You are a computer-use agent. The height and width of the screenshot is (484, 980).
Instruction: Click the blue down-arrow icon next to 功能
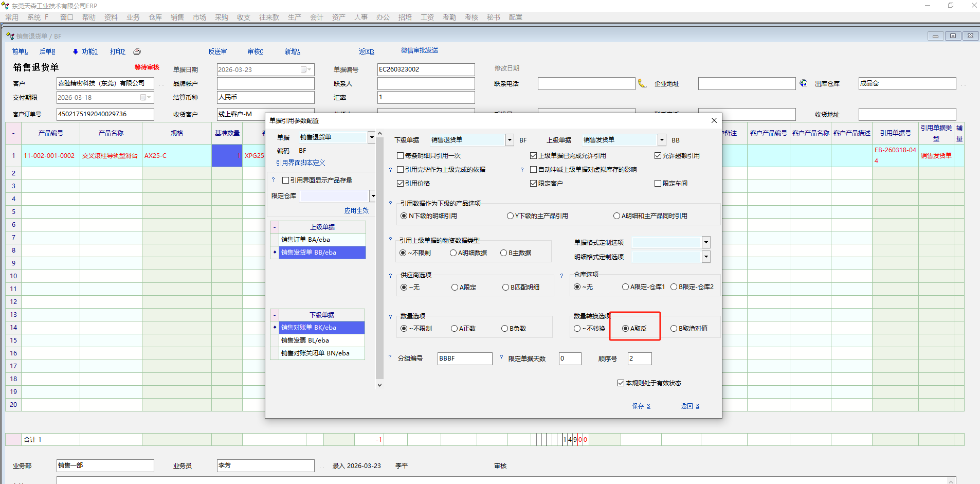[x=76, y=51]
